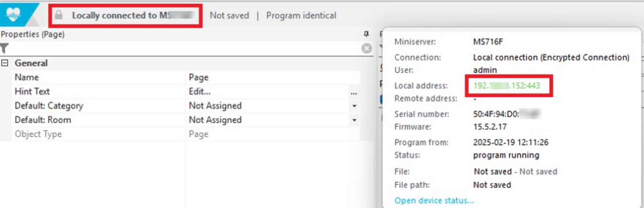Click the funnel filter icon
Screen dimensions: 644x208
tap(4, 48)
